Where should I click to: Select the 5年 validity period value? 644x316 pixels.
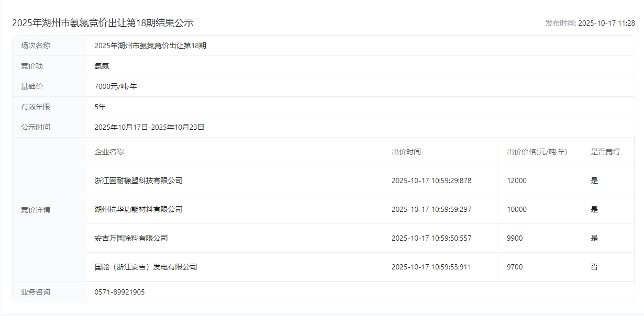(x=100, y=107)
